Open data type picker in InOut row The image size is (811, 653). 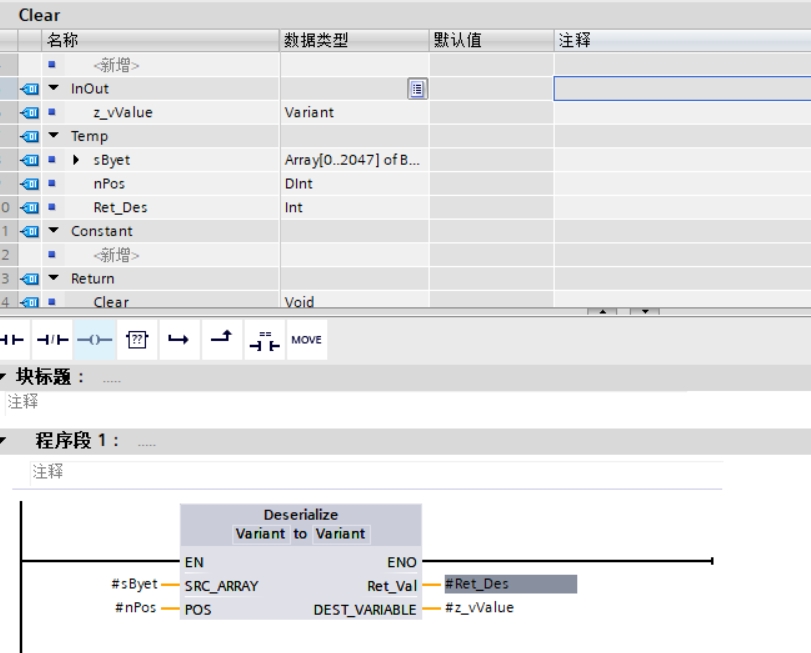[x=417, y=89]
